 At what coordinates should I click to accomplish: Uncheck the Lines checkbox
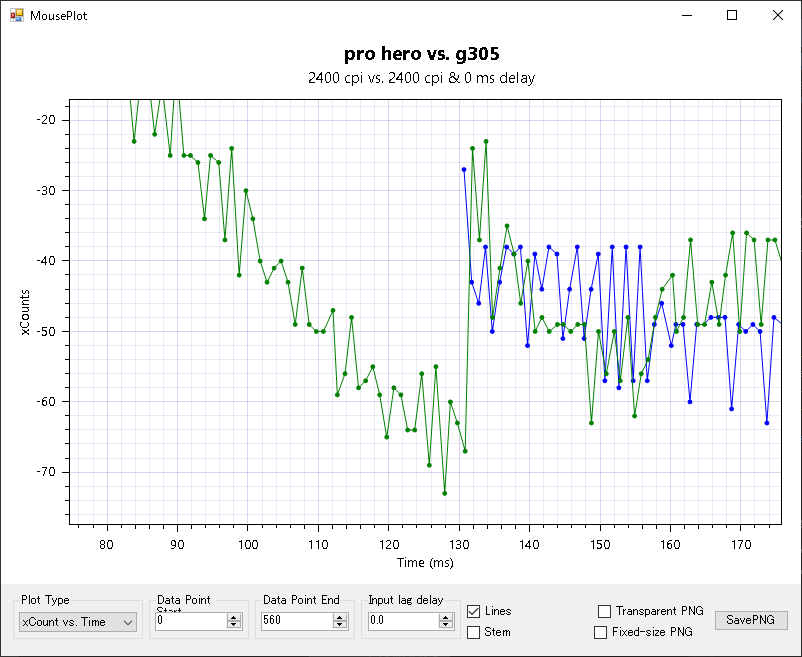tap(474, 611)
